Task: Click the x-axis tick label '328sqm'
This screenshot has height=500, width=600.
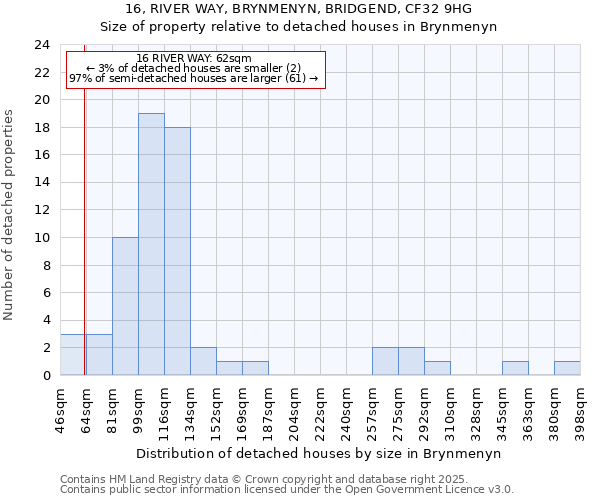Action: (476, 415)
